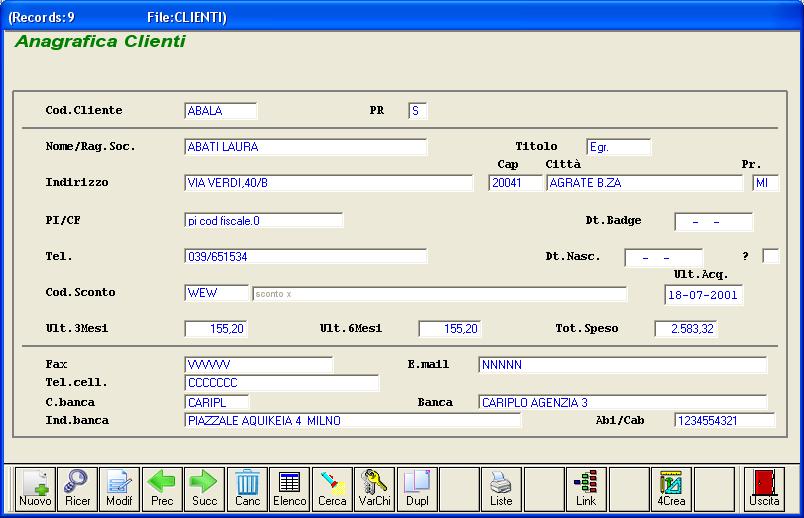
Task: Select the PI/CF field
Action: click(x=264, y=221)
